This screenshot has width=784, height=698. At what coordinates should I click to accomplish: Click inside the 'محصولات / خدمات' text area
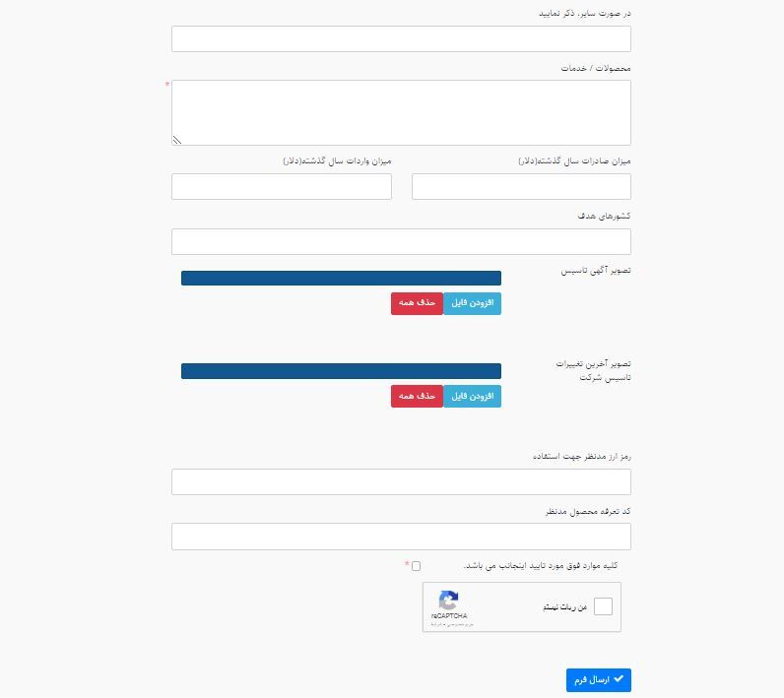401,112
